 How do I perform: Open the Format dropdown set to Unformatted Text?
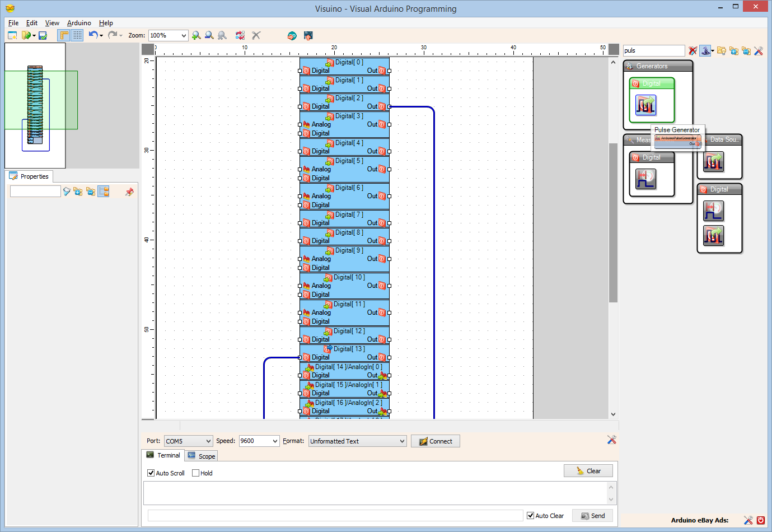click(x=357, y=441)
